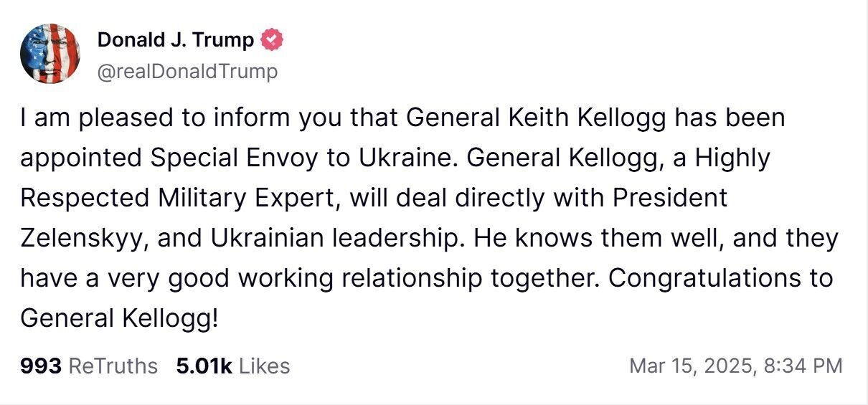868x405 pixels.
Task: Click the red verified checkmark badge
Action: 271,40
